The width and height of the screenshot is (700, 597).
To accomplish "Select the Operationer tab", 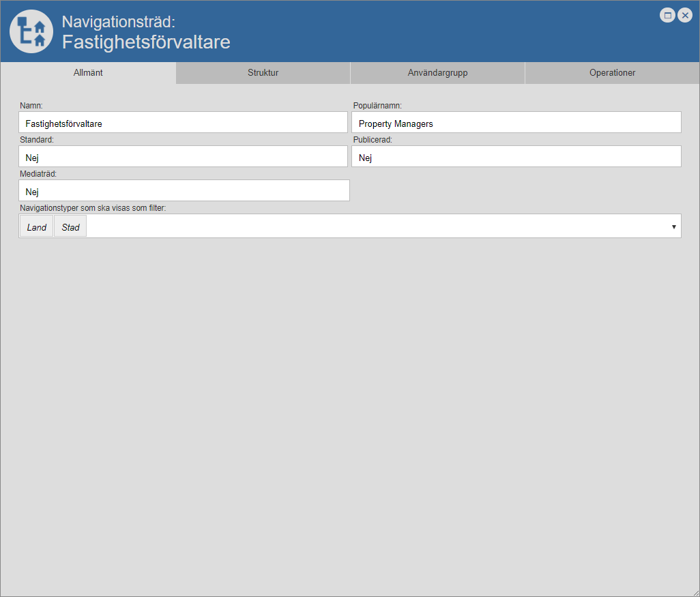I will click(x=612, y=73).
